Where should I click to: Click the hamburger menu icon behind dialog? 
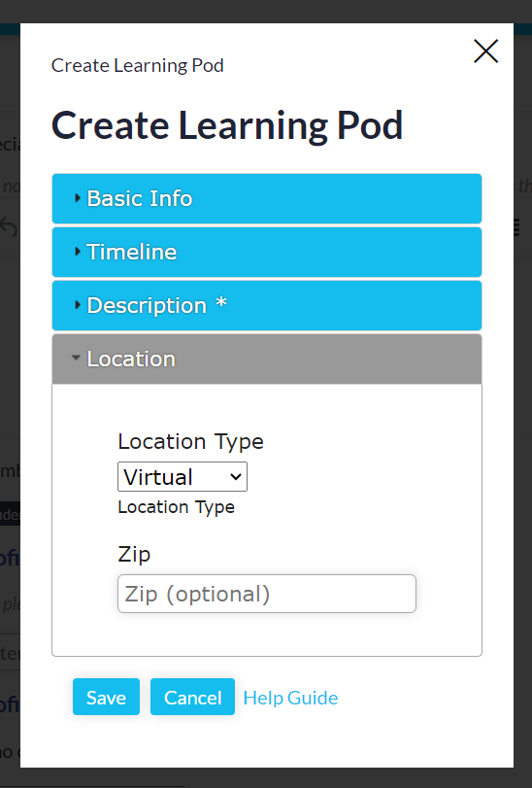[515, 227]
